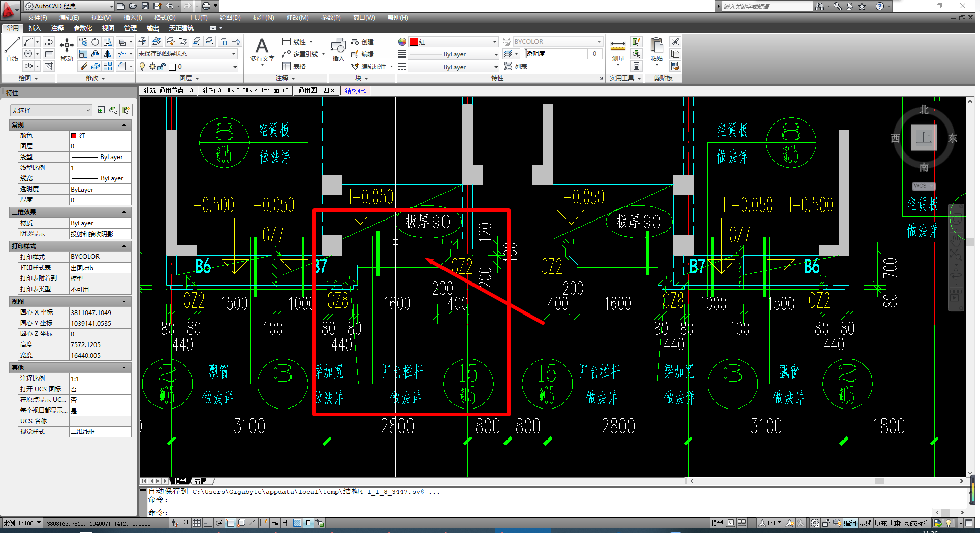Click the 列表 list button

[516, 66]
